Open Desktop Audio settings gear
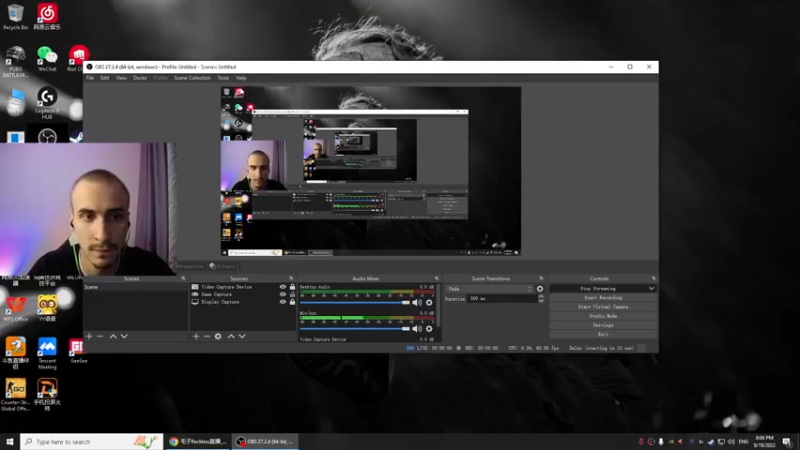The image size is (800, 450). point(429,303)
